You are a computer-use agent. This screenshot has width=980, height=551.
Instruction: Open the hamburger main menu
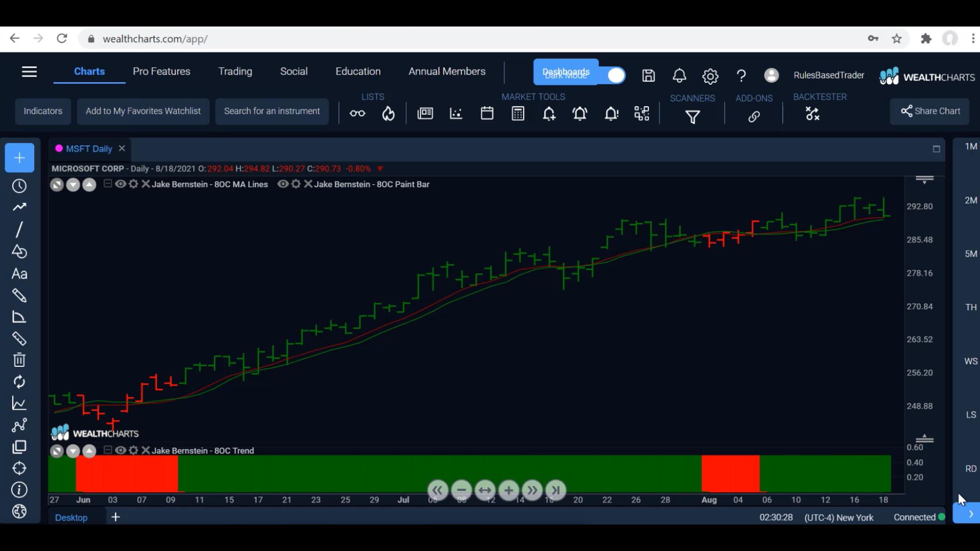[29, 72]
